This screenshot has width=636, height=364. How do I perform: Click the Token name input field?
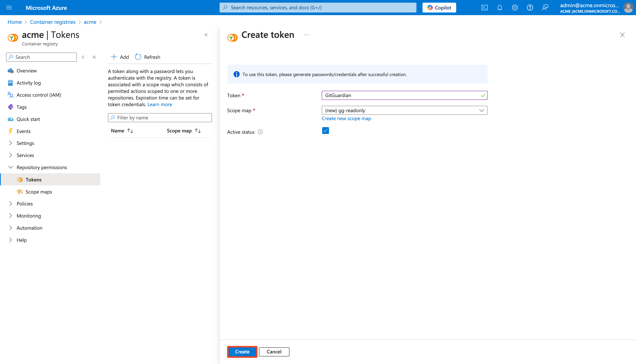(405, 95)
